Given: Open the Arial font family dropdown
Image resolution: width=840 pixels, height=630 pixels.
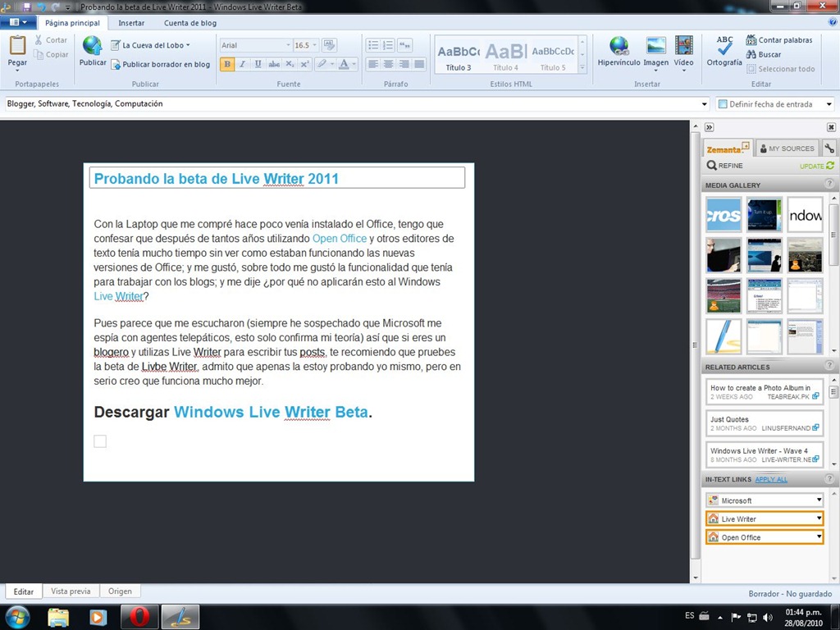Looking at the screenshot, I should pyautogui.click(x=289, y=44).
